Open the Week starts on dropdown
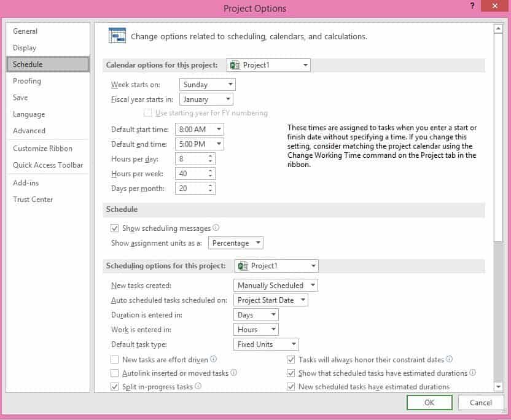 tap(207, 85)
